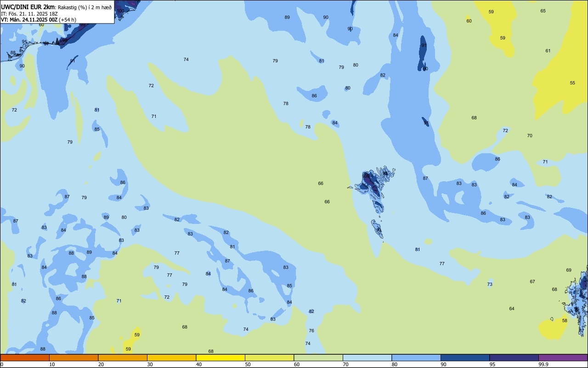
Task: Click the 20–30 amber legend swatch
Action: (123, 357)
